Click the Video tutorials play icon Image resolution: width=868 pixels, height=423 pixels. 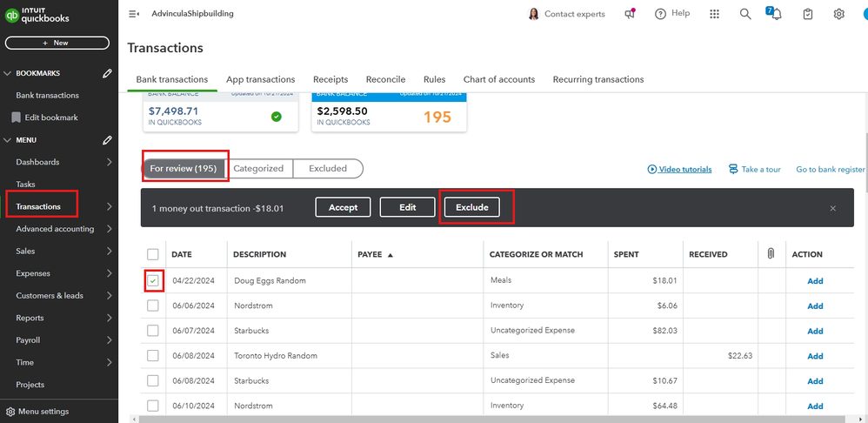pos(651,170)
